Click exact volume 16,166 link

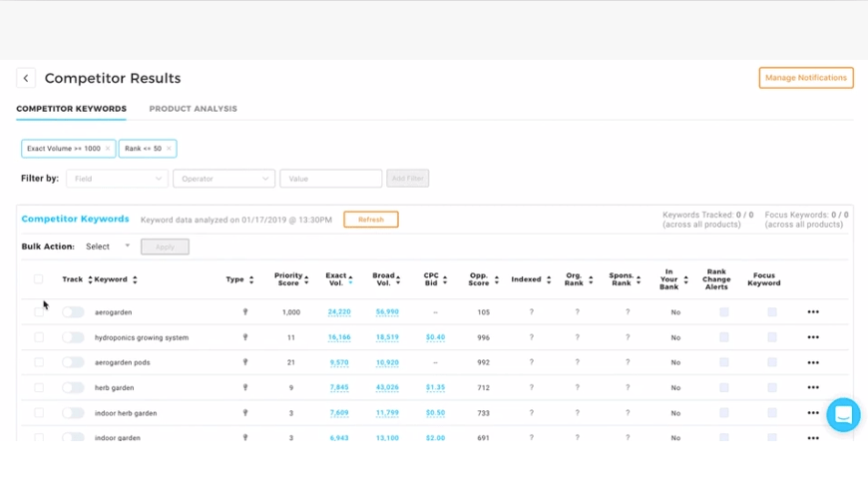tap(339, 337)
